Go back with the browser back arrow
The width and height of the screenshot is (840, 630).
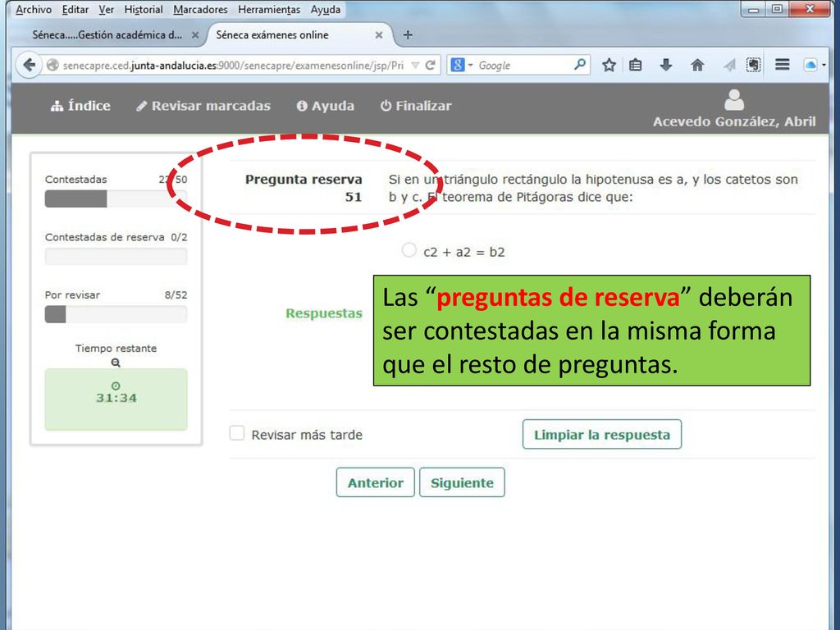pos(29,66)
